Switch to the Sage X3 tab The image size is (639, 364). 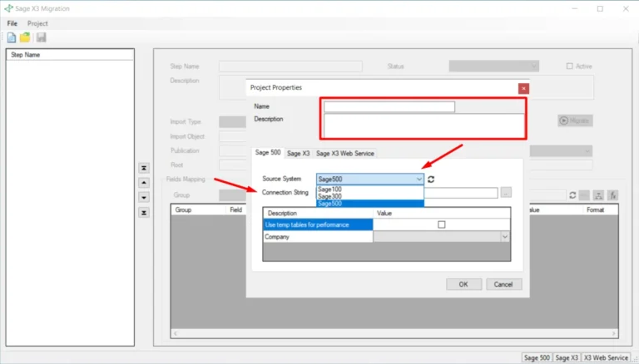tap(299, 154)
